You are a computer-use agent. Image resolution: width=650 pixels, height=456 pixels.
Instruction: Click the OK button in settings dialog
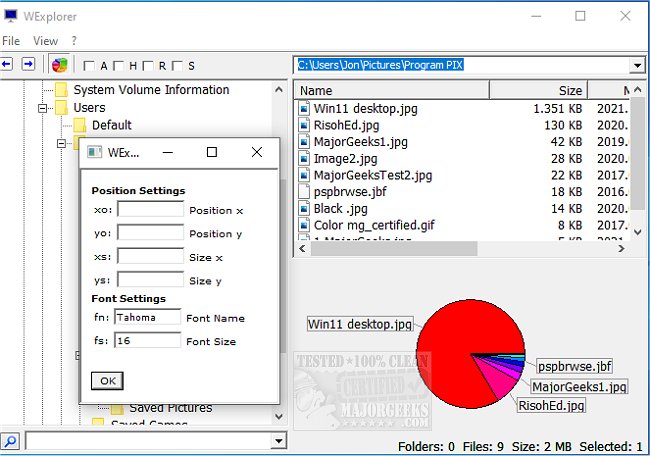107,381
